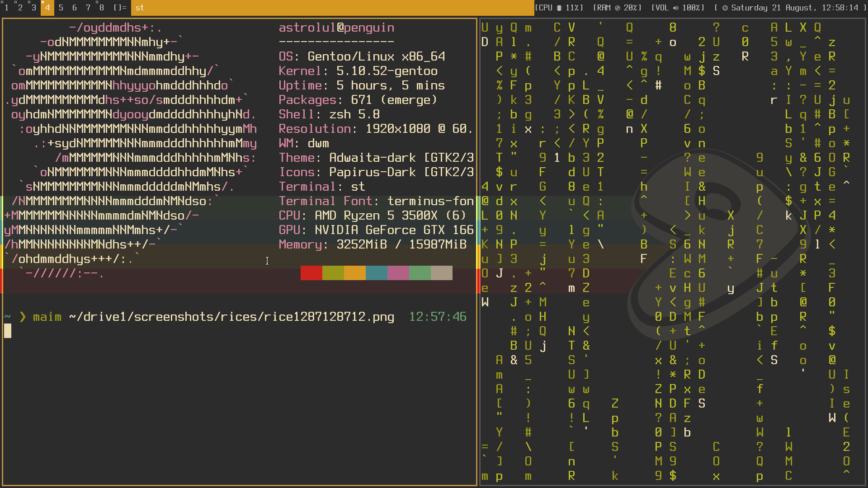This screenshot has width=868, height=488.
Task: Click the terminal prompt cursor block
Action: point(8,331)
